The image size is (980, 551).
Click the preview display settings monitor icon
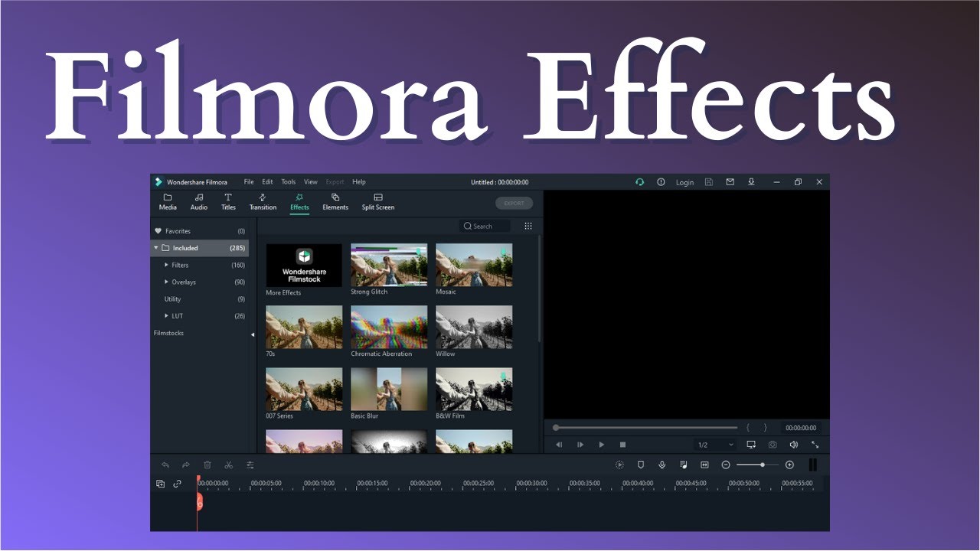click(751, 445)
